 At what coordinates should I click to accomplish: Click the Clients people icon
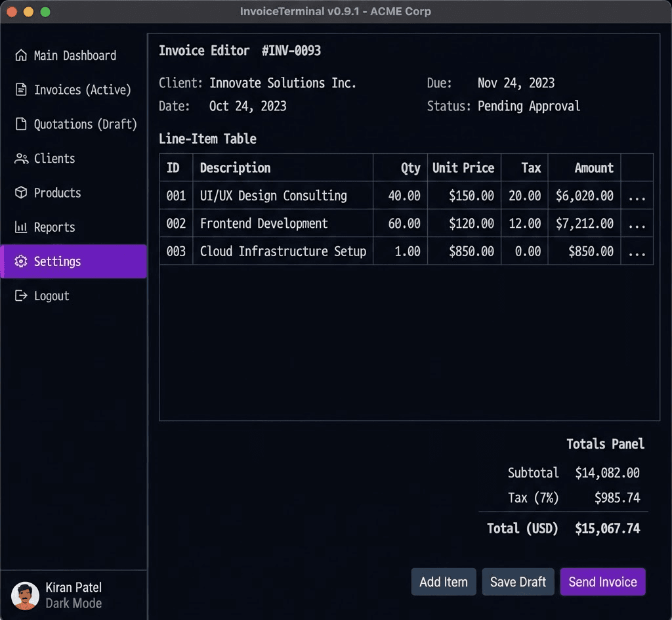pos(21,158)
